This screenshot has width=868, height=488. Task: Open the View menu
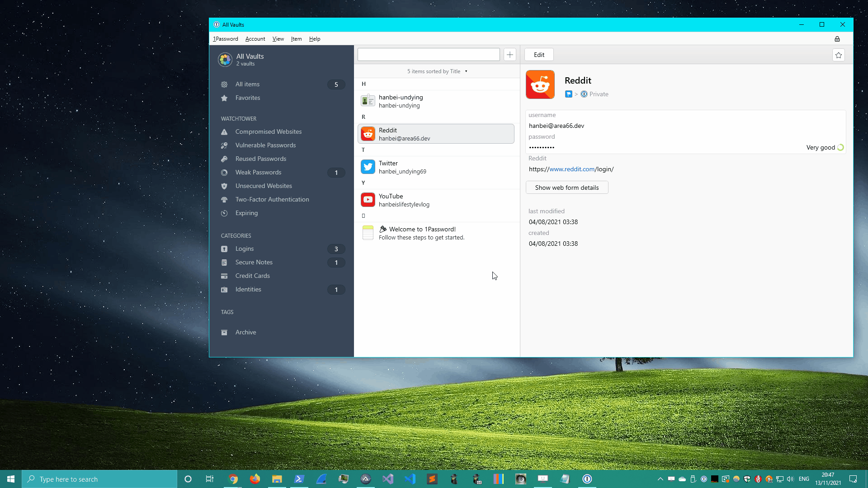click(x=278, y=39)
